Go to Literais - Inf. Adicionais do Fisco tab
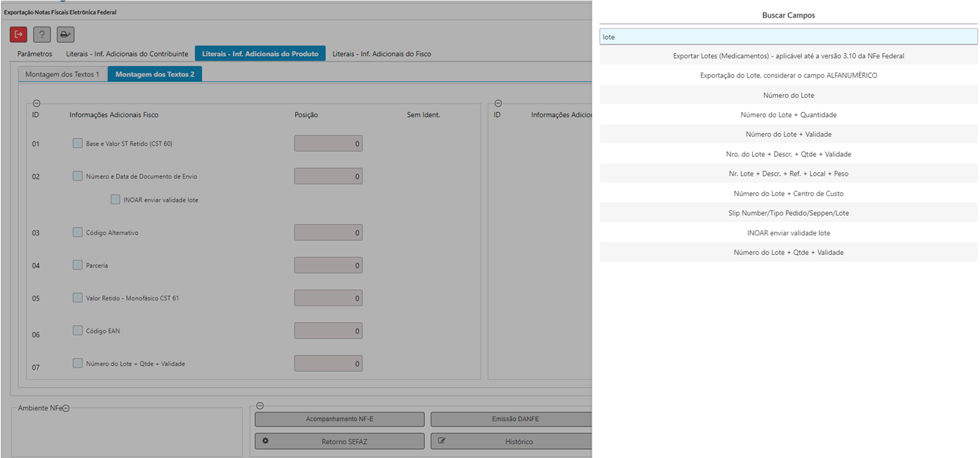 coord(381,54)
